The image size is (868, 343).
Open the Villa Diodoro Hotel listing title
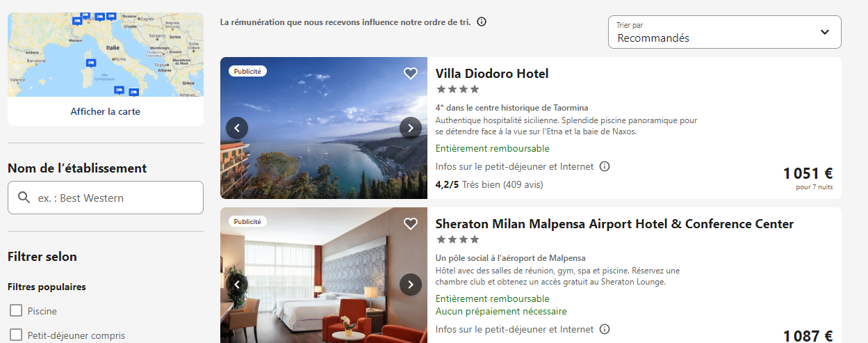pos(492,73)
